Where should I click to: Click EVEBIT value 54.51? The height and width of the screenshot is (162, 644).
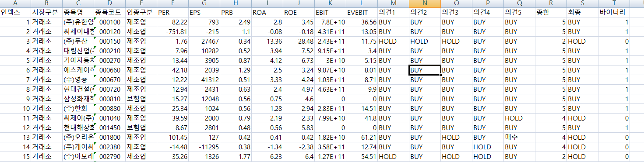(x=362, y=156)
